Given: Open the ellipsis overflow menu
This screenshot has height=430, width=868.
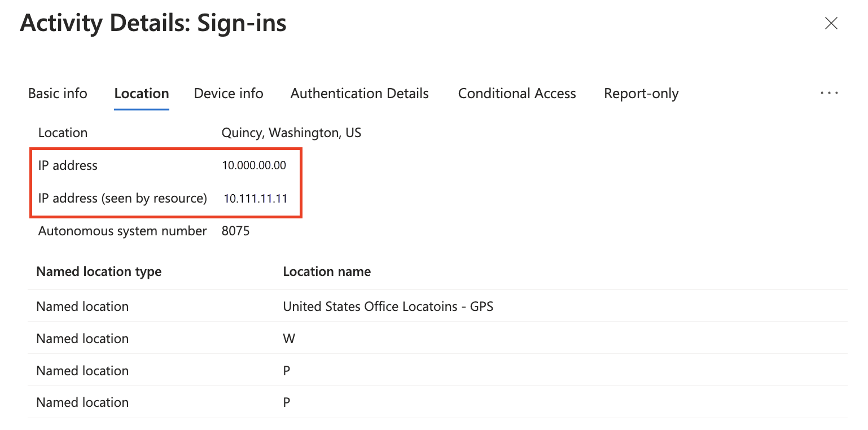Looking at the screenshot, I should coord(829,93).
